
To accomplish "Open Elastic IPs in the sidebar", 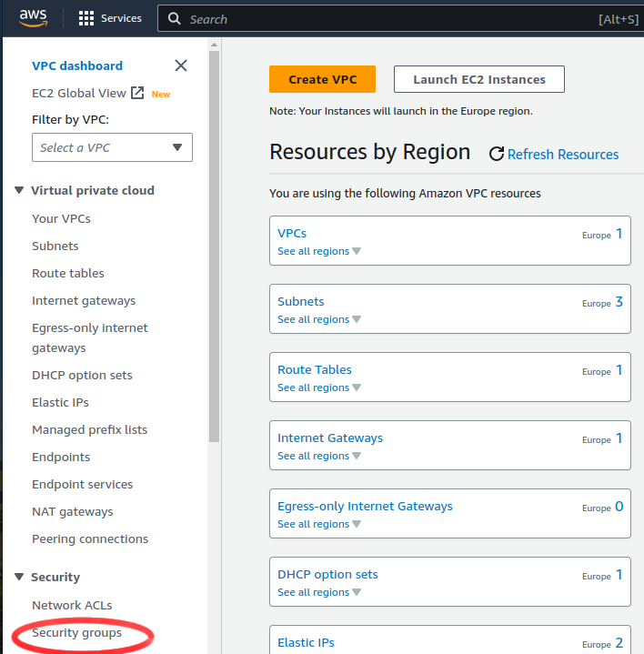I will 60,402.
